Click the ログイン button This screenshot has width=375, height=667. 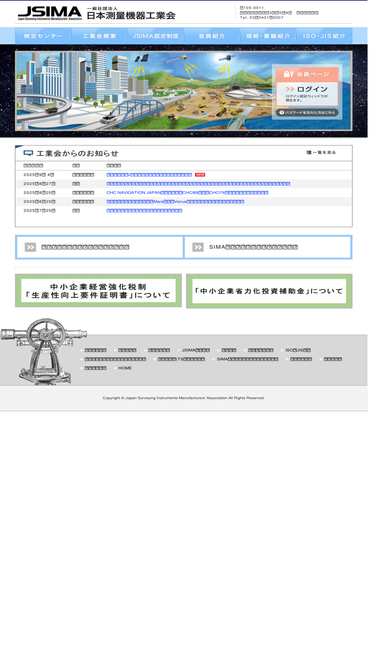[307, 94]
